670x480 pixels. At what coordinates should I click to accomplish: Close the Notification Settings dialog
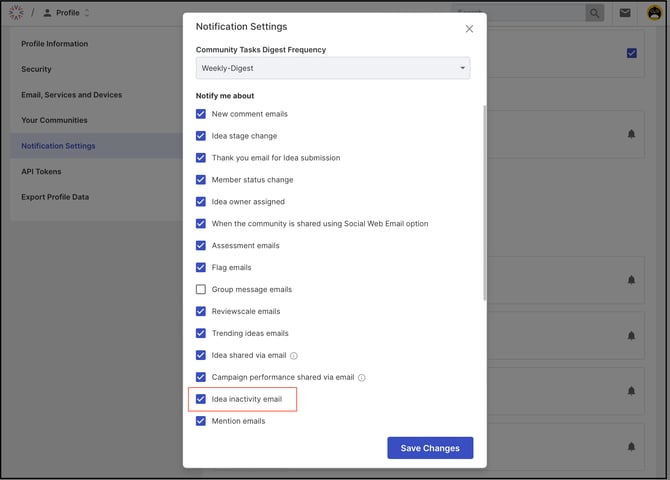pos(470,29)
